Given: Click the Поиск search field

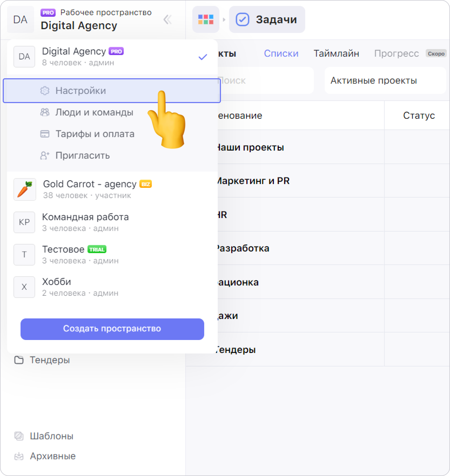Looking at the screenshot, I should coord(265,80).
